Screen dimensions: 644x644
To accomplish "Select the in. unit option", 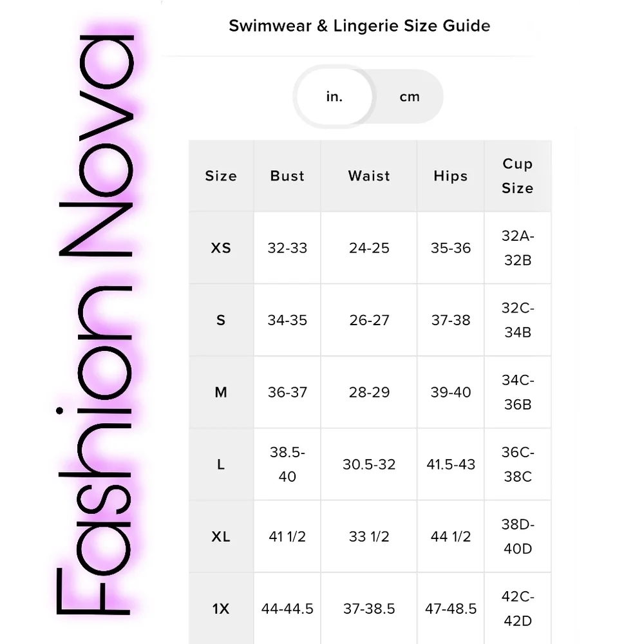I will [x=334, y=97].
